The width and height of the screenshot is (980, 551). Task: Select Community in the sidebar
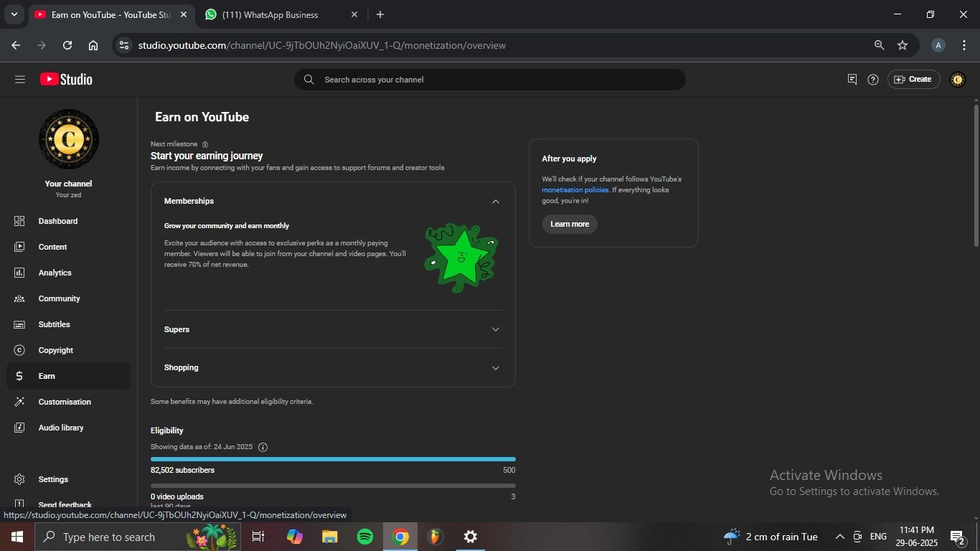69,298
